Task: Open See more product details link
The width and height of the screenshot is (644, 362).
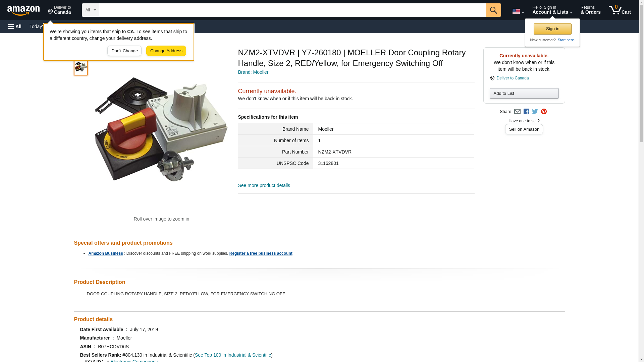Action: (x=264, y=185)
